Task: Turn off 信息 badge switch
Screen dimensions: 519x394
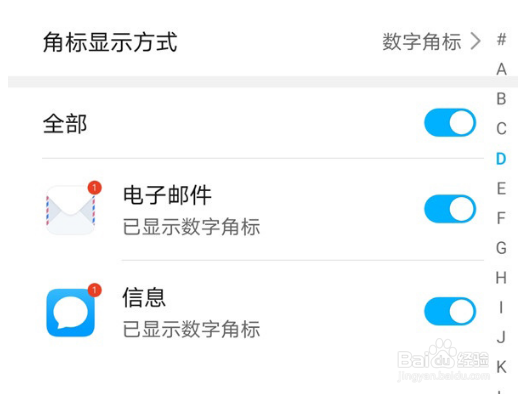Action: click(x=450, y=311)
